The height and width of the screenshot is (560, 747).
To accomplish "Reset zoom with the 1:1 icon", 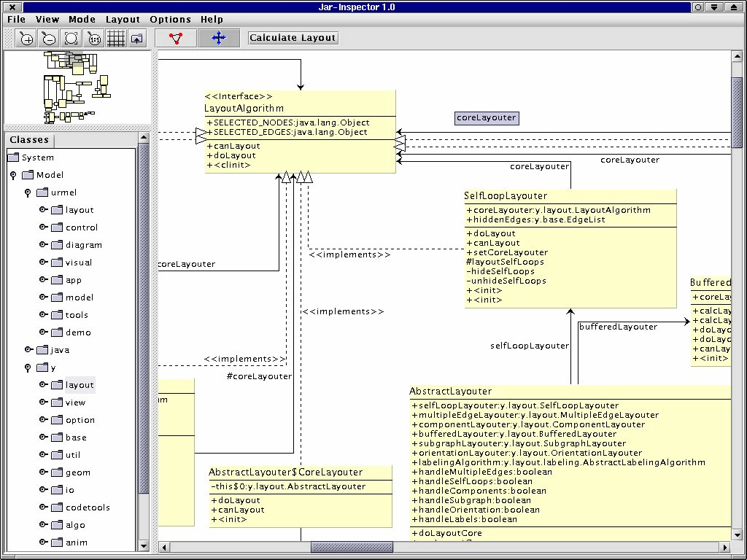I will (x=94, y=39).
